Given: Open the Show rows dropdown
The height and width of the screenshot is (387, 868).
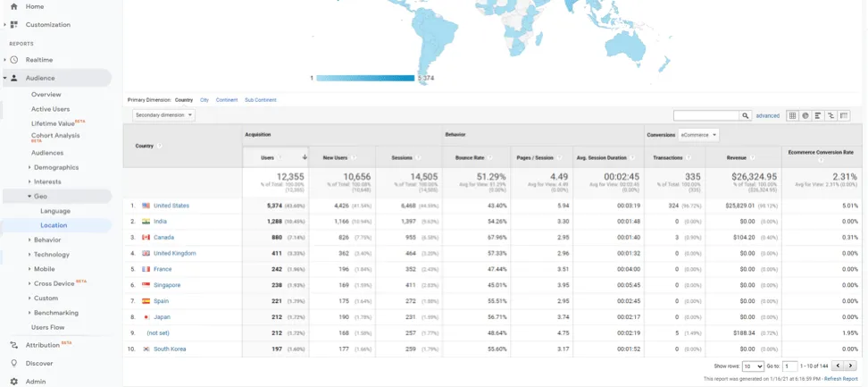Looking at the screenshot, I should [753, 366].
